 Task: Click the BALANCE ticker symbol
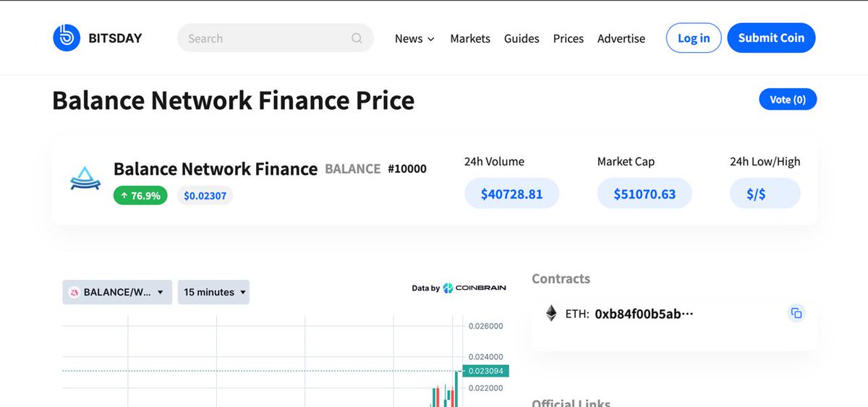(353, 168)
